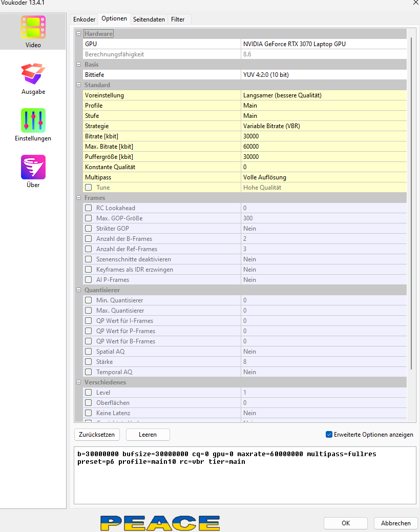Enable the Spatial AQ checkbox
Viewport: 420px width, 532px height.
click(x=89, y=352)
